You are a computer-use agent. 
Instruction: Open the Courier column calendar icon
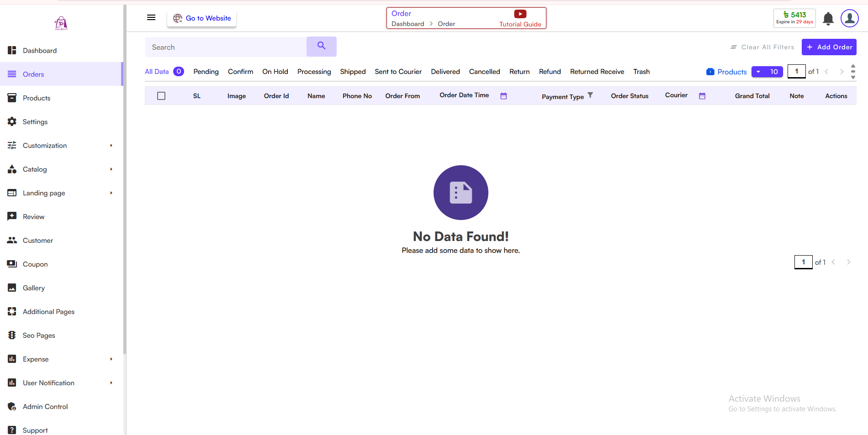(x=702, y=96)
